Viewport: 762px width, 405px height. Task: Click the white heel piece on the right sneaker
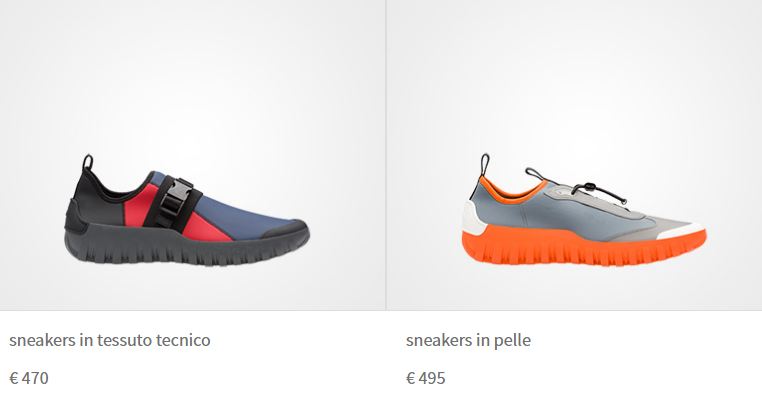(471, 217)
